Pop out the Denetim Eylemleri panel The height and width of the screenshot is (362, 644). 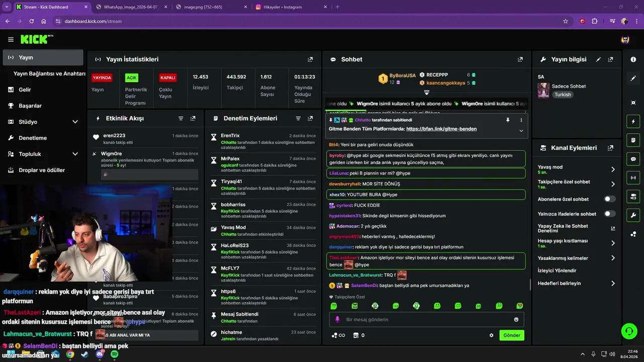[310, 119]
